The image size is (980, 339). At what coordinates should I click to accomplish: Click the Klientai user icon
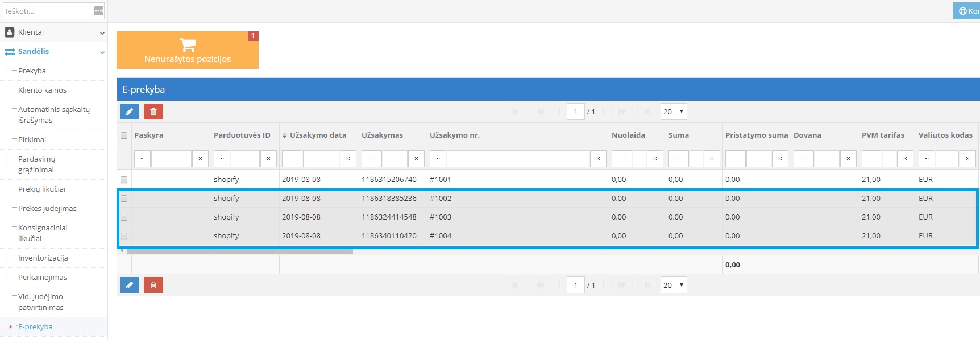click(10, 32)
